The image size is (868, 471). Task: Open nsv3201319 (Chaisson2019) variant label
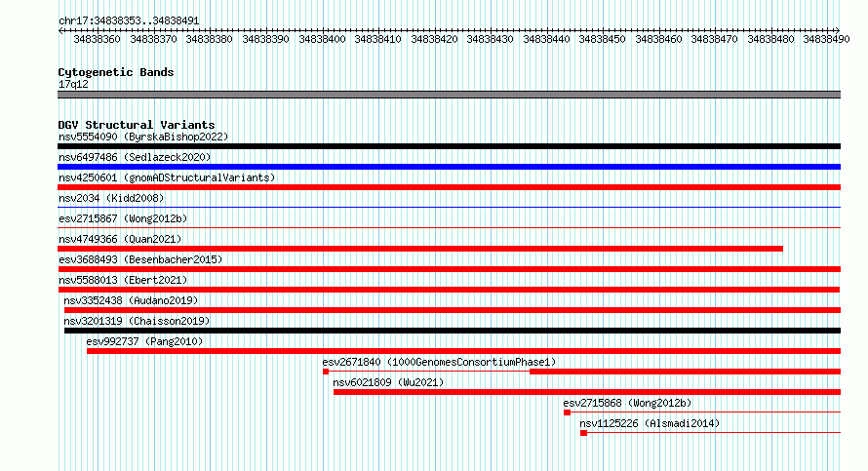point(137,321)
